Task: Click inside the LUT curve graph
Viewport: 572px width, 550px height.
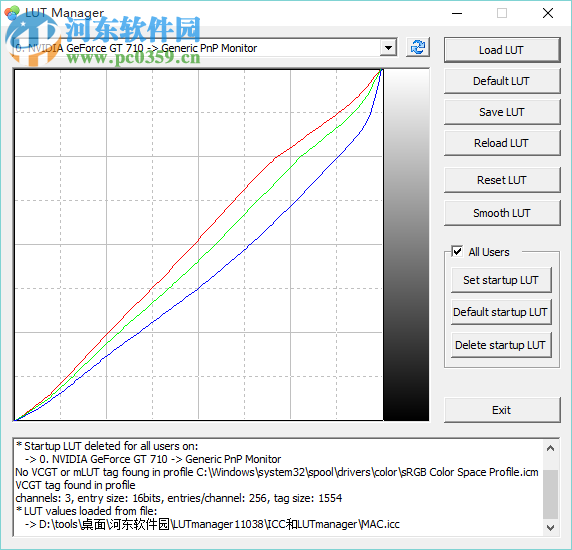Action: click(198, 245)
